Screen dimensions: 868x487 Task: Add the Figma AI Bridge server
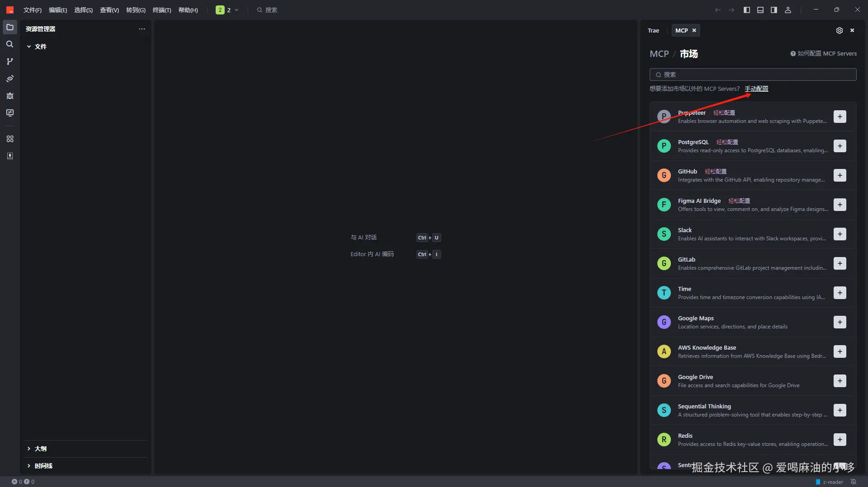(x=840, y=205)
